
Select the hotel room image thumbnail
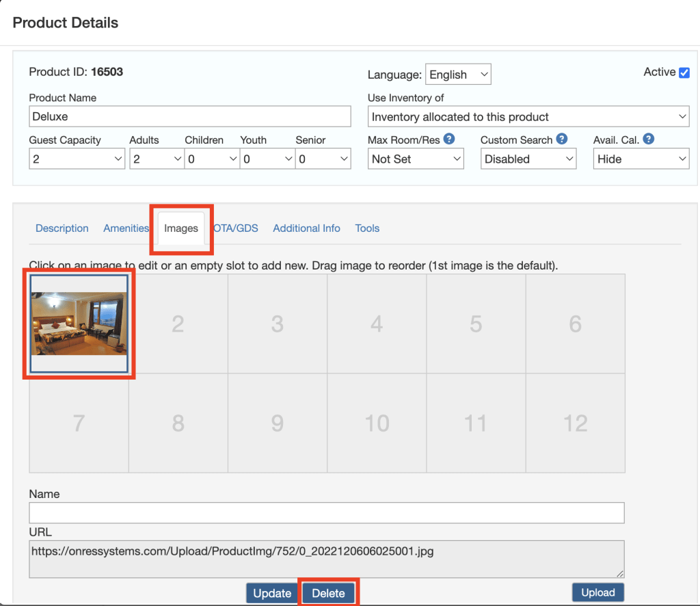pos(79,324)
